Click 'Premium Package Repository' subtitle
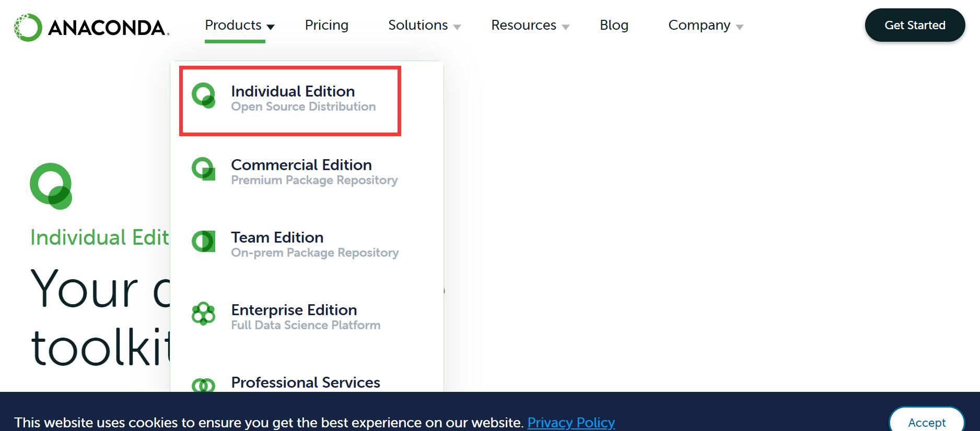This screenshot has width=980, height=431. [x=314, y=180]
